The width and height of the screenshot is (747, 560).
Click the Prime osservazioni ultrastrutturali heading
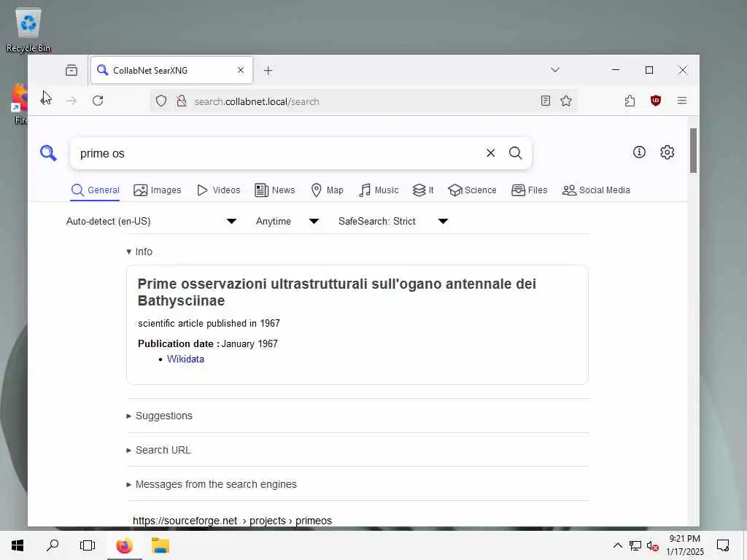(336, 292)
